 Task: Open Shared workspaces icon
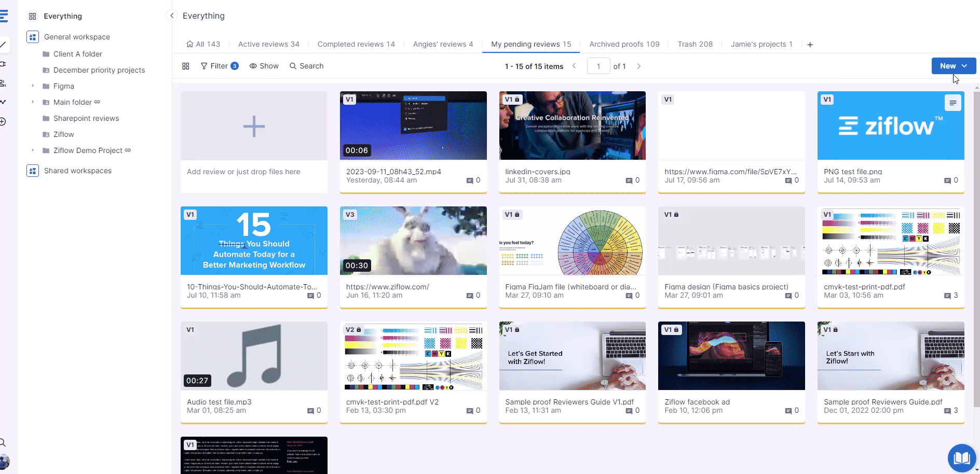tap(33, 171)
